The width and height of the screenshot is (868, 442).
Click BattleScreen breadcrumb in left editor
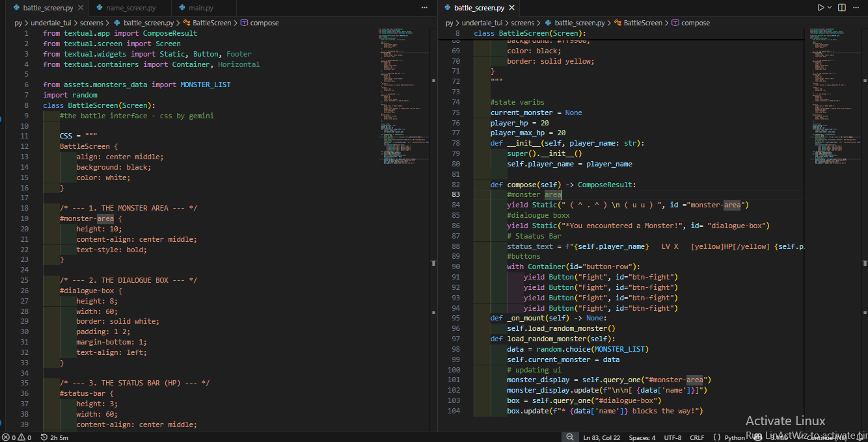pos(211,23)
